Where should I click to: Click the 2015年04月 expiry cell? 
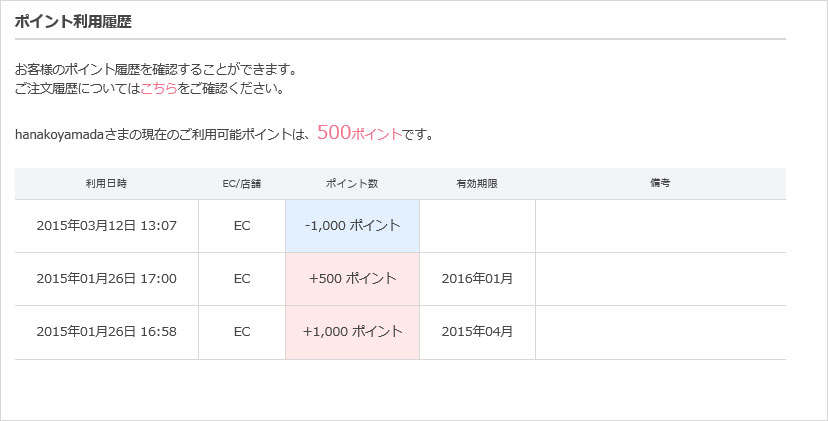(477, 332)
